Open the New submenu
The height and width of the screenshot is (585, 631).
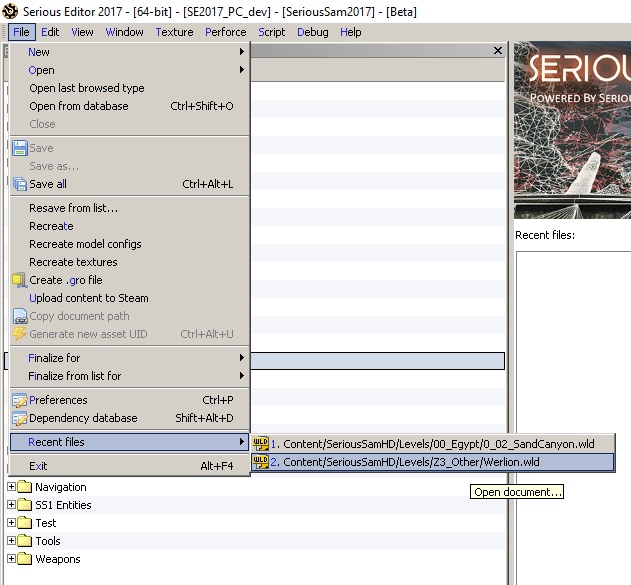click(129, 52)
